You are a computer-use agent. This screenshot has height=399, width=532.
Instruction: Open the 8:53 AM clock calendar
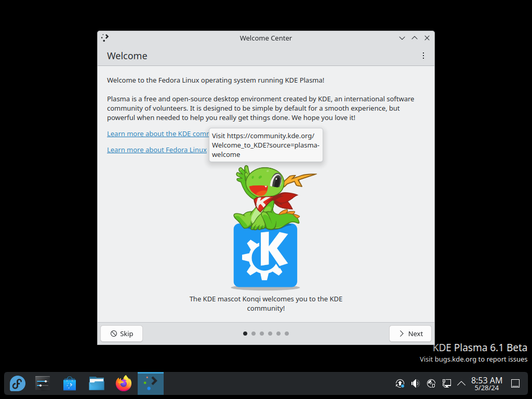click(486, 383)
